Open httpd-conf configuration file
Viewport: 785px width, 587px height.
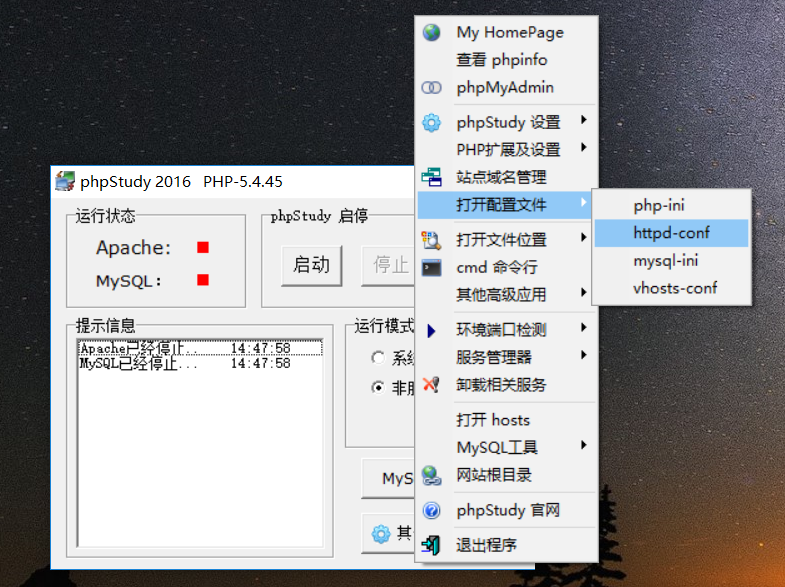tap(671, 233)
